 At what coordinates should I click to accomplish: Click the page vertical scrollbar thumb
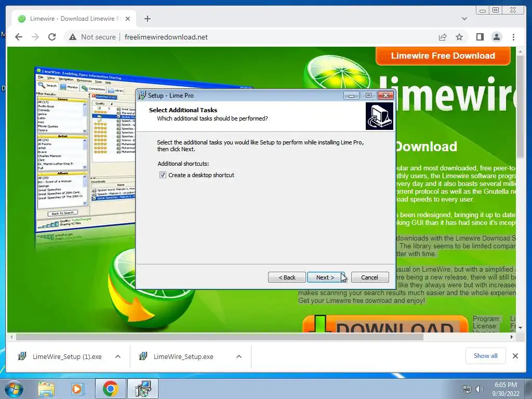tap(520, 107)
